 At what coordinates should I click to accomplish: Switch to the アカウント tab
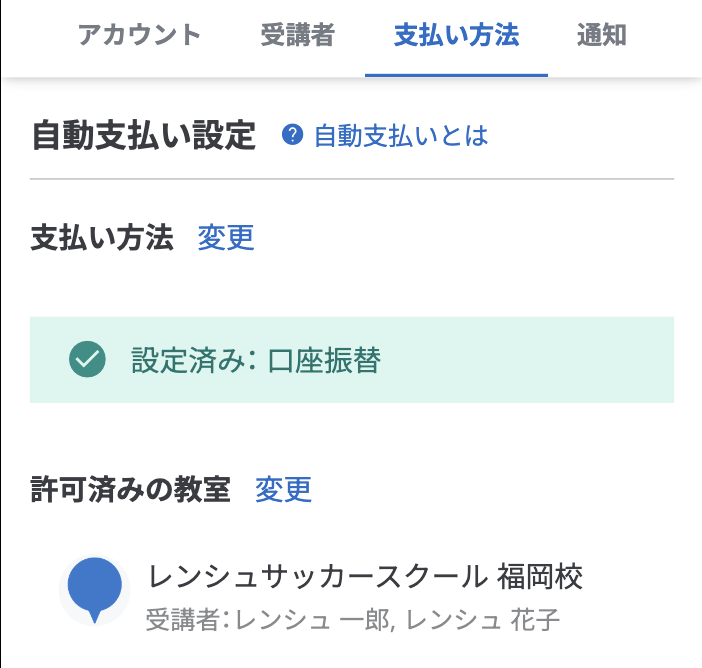coord(139,36)
